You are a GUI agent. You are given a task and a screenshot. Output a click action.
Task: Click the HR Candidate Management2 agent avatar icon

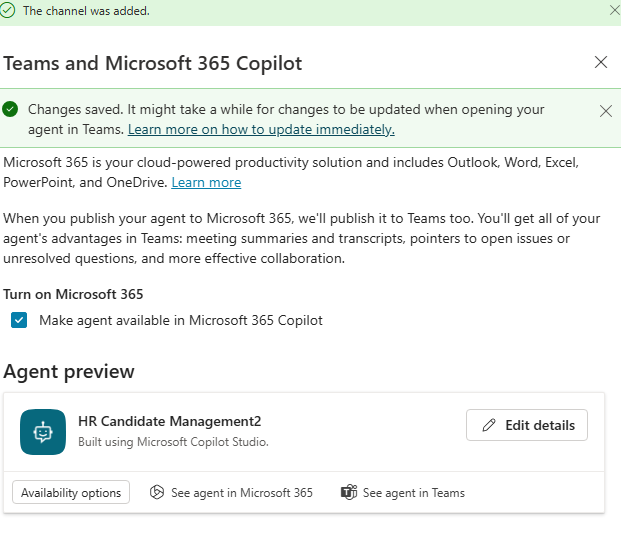[x=43, y=431]
